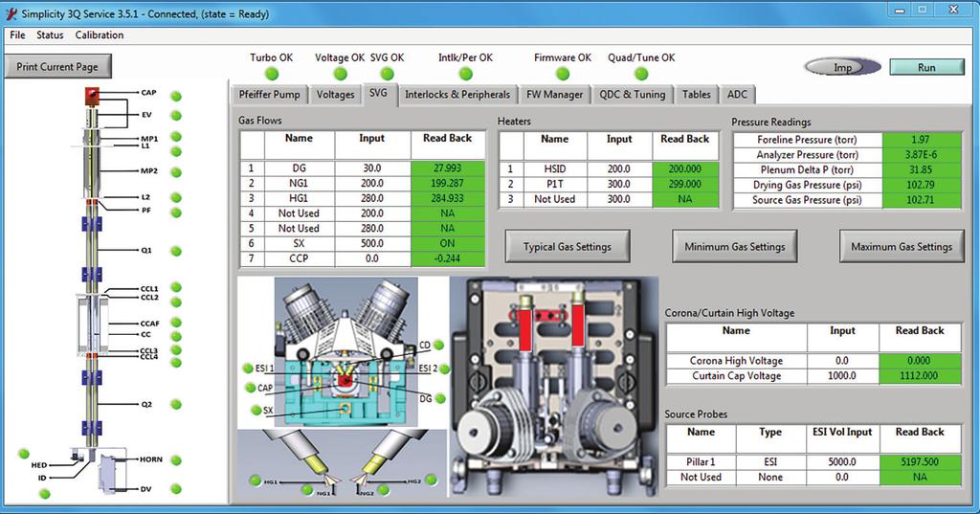Click the DG indicator on source diagram
The width and height of the screenshot is (980, 514).
point(440,398)
